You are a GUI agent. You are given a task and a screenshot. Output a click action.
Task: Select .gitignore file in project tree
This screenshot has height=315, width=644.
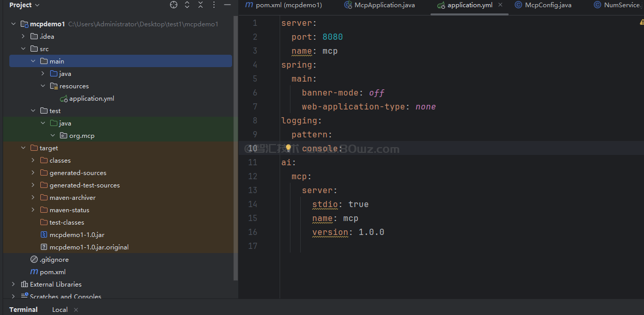54,260
